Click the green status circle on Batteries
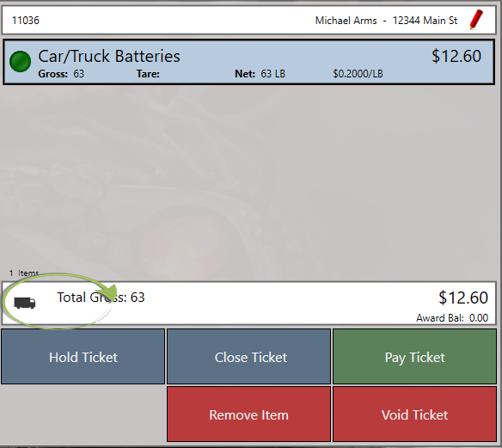Image resolution: width=502 pixels, height=448 pixels. 20,61
